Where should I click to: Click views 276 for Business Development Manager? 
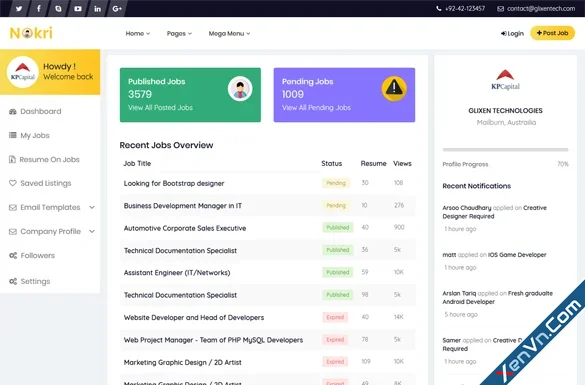pos(399,205)
